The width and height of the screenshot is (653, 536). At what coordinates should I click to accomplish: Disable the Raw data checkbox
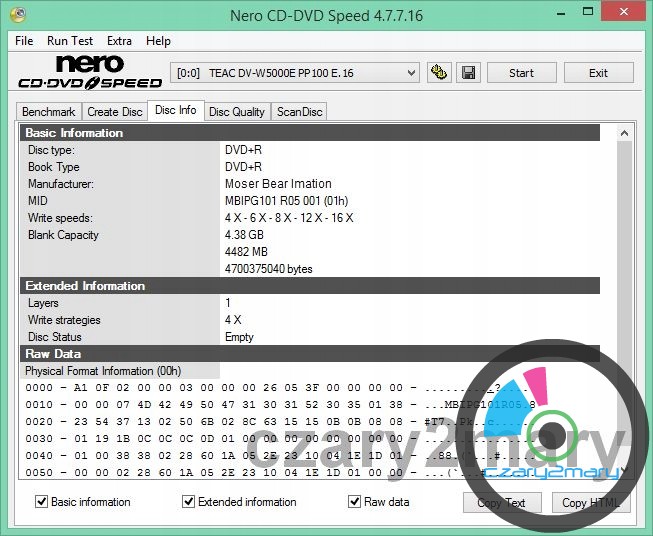point(354,502)
